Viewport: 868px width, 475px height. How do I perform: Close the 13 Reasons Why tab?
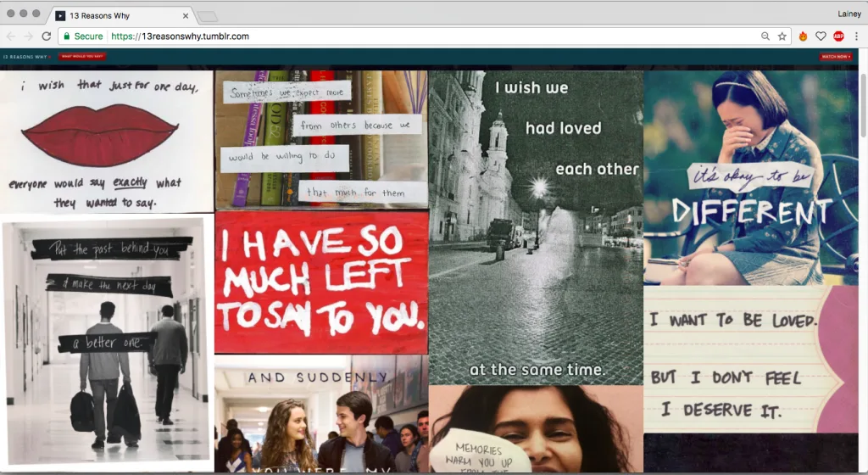pyautogui.click(x=186, y=15)
